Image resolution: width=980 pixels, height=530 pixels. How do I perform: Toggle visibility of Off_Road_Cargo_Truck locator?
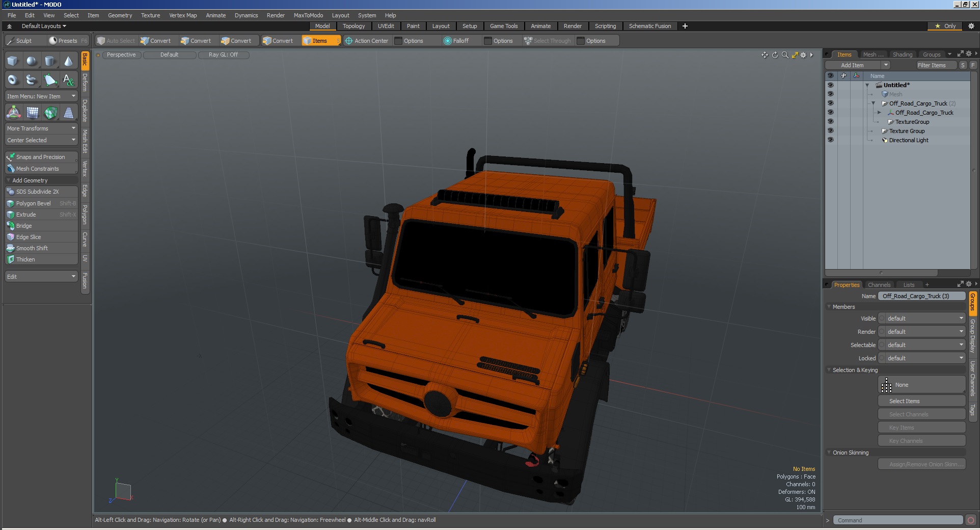pyautogui.click(x=831, y=113)
